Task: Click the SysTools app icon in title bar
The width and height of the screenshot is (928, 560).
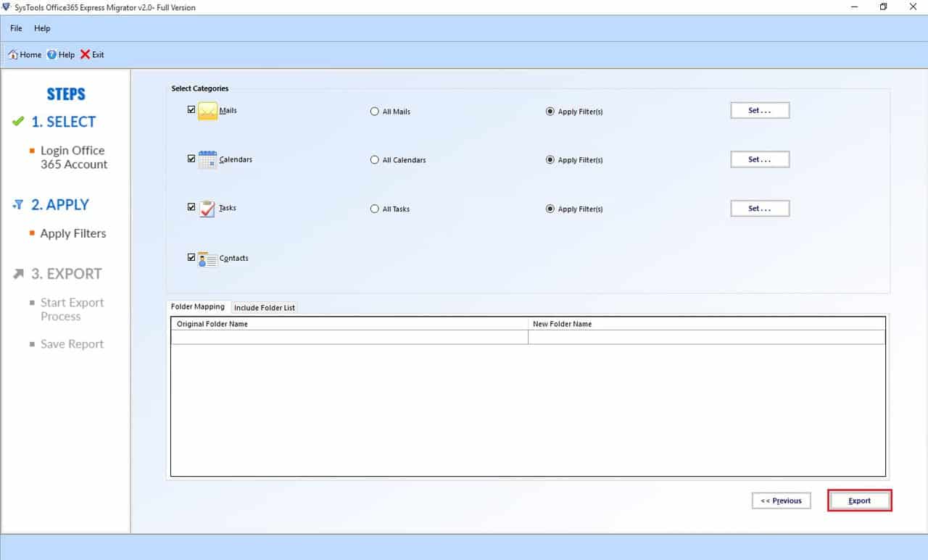Action: click(x=7, y=7)
